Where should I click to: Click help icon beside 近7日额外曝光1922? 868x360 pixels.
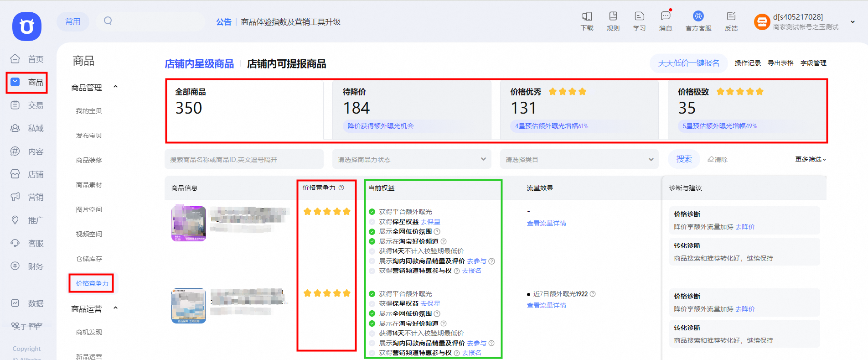click(593, 294)
